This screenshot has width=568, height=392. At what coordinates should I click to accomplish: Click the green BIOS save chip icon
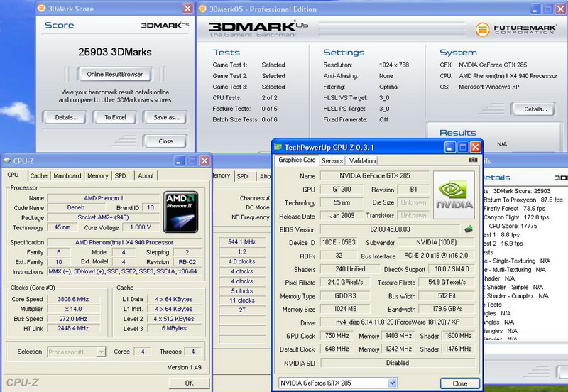[x=469, y=229]
